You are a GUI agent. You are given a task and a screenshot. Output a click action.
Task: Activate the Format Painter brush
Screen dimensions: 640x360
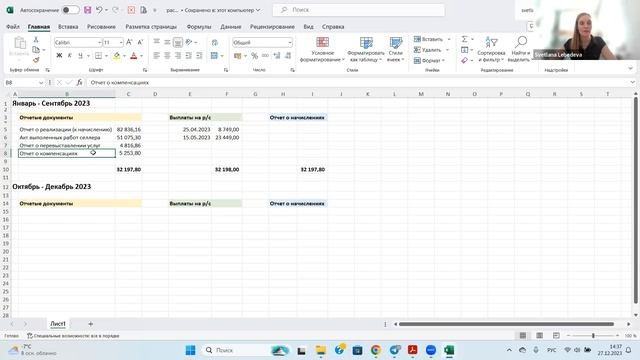tap(36, 60)
